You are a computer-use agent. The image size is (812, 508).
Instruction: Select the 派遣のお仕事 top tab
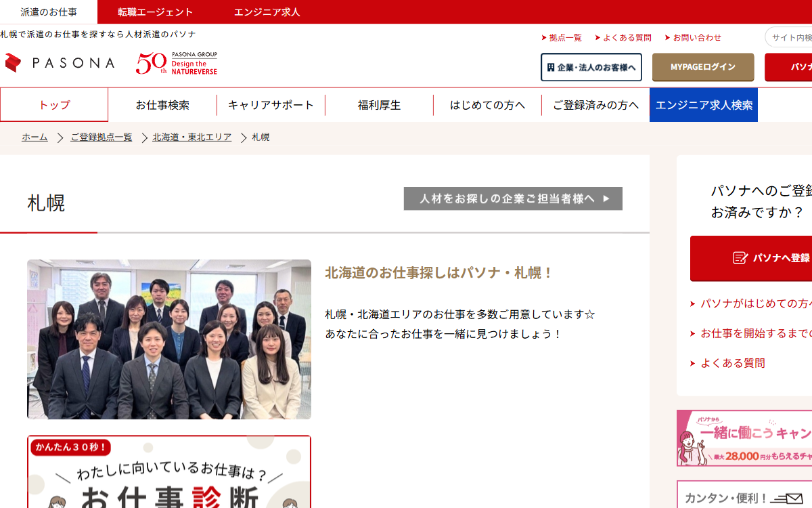pos(49,12)
